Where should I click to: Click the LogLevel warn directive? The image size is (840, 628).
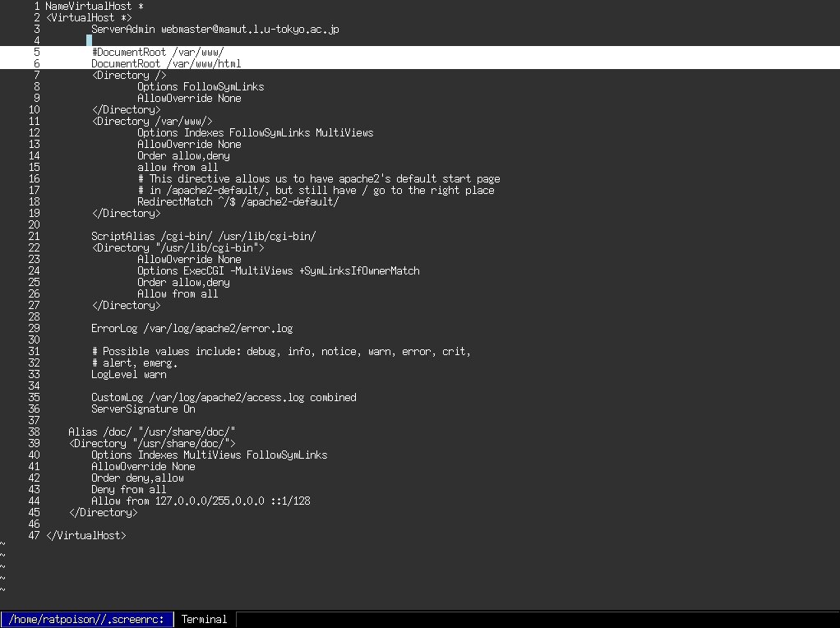128,375
